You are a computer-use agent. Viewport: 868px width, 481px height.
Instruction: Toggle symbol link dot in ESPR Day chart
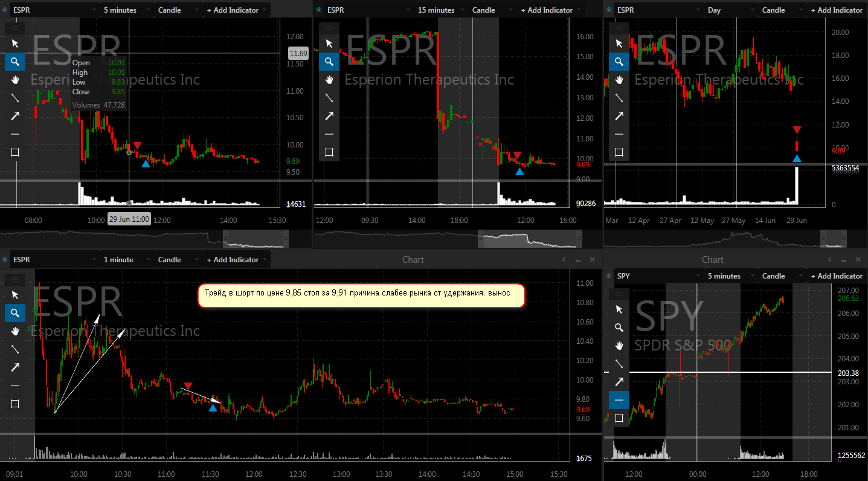coord(608,10)
